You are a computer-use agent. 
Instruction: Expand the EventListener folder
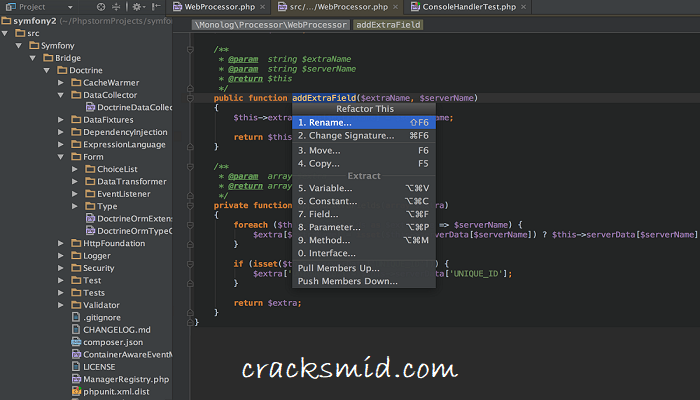pos(75,194)
